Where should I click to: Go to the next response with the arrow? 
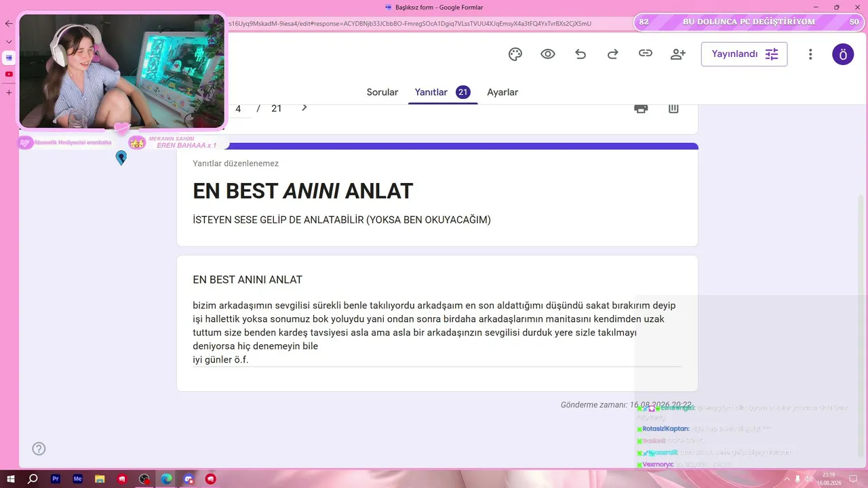(x=304, y=107)
